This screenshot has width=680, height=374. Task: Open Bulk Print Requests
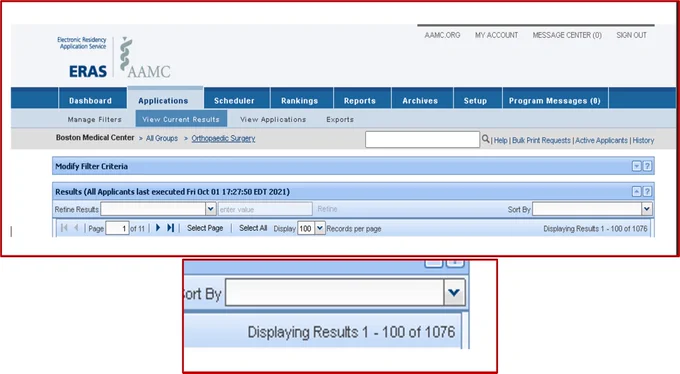[541, 140]
